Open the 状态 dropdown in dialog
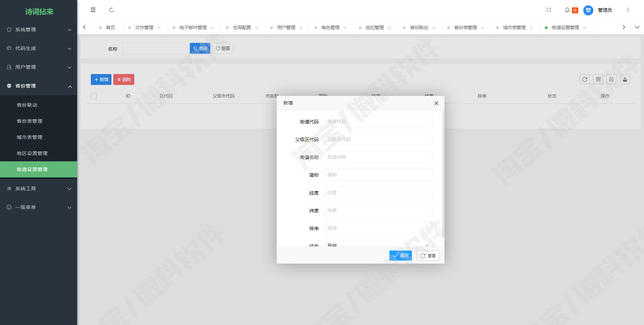The height and width of the screenshot is (325, 644). click(378, 244)
